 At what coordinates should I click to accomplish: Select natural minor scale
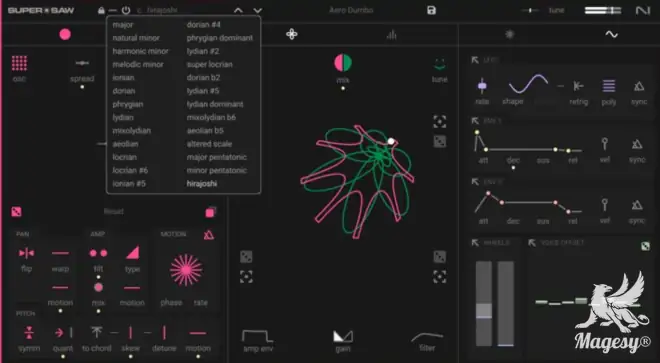coord(136,38)
